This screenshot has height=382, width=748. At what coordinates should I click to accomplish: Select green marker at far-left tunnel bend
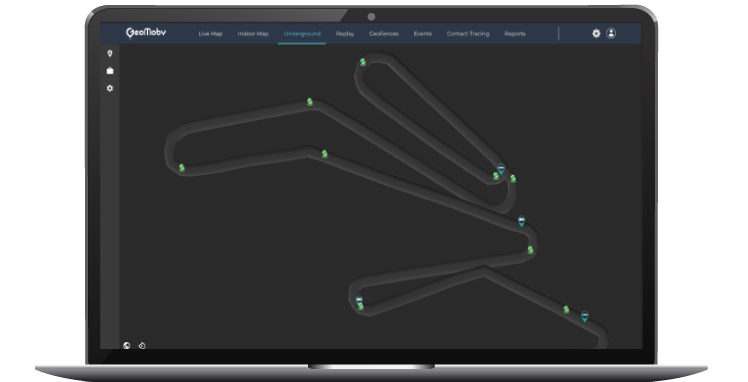(x=182, y=168)
